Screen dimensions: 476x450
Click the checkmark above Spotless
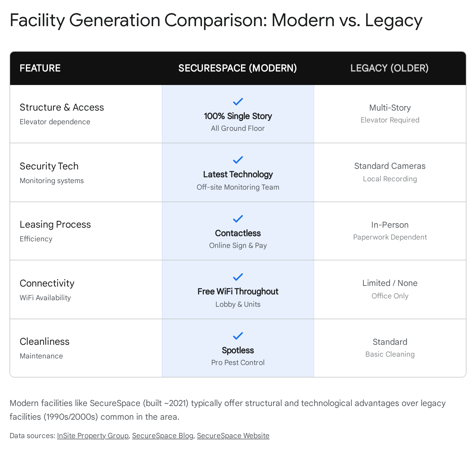tap(238, 336)
